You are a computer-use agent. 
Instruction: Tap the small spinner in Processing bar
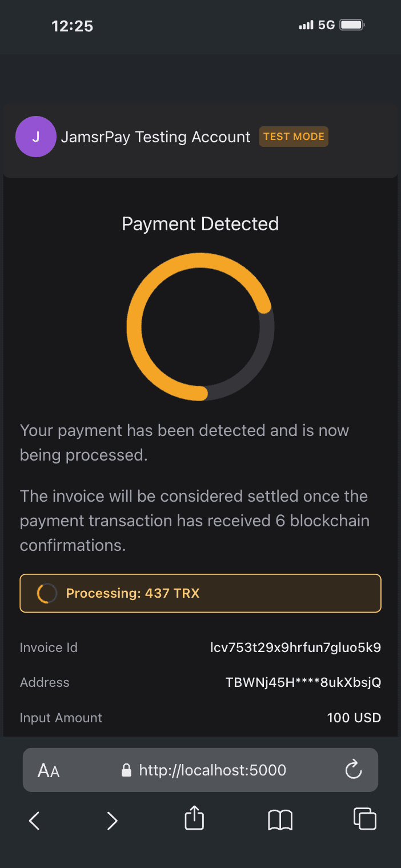coord(47,593)
